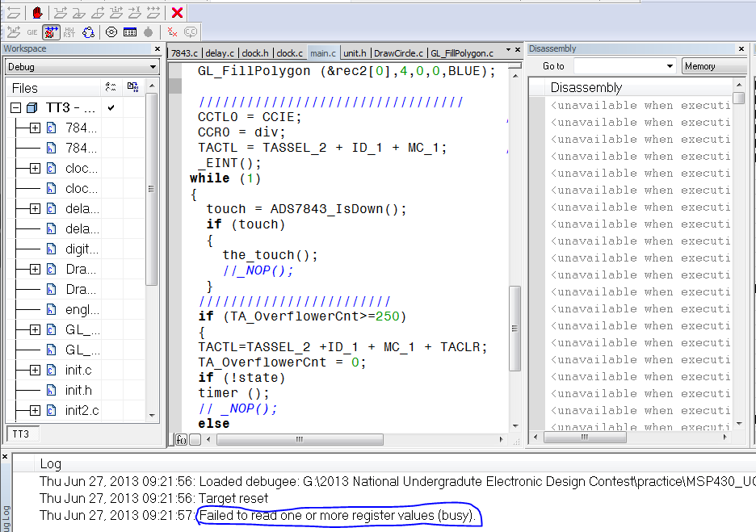Toggle the checkmark beside the TT3 project

[x=111, y=107]
